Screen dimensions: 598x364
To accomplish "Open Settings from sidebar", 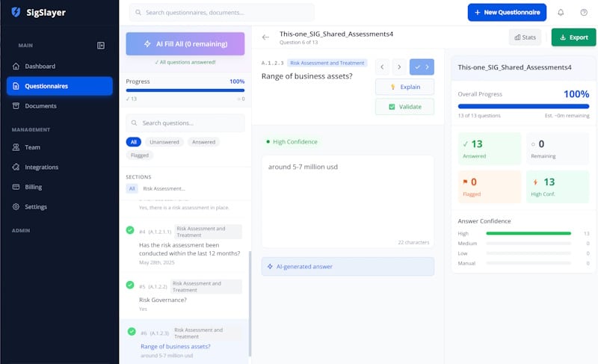I will [60, 206].
